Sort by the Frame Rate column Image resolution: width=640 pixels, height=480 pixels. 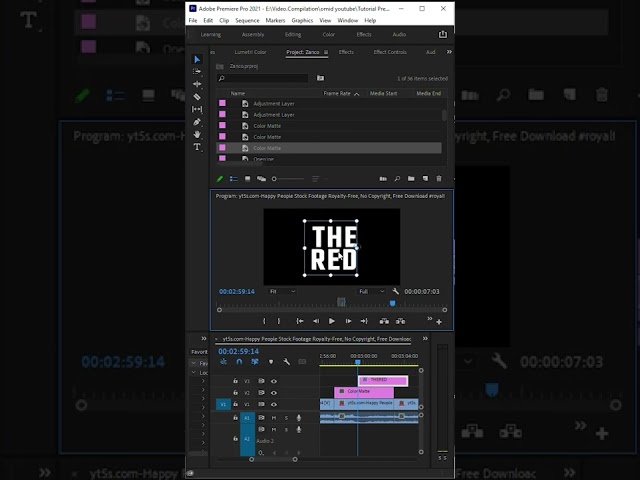[x=337, y=93]
